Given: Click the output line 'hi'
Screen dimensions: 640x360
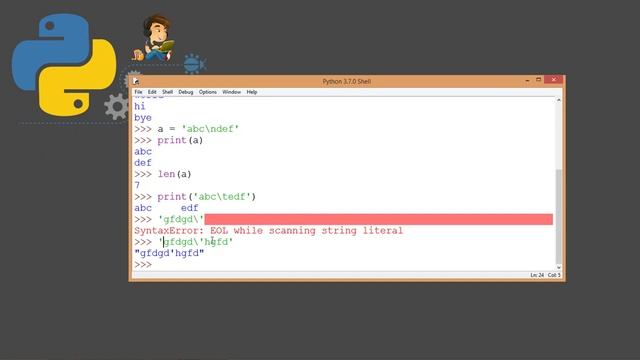Looking at the screenshot, I should 140,107.
